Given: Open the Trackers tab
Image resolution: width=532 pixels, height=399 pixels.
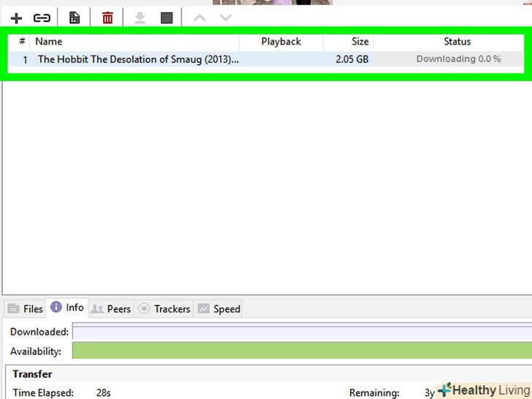Looking at the screenshot, I should [x=164, y=308].
